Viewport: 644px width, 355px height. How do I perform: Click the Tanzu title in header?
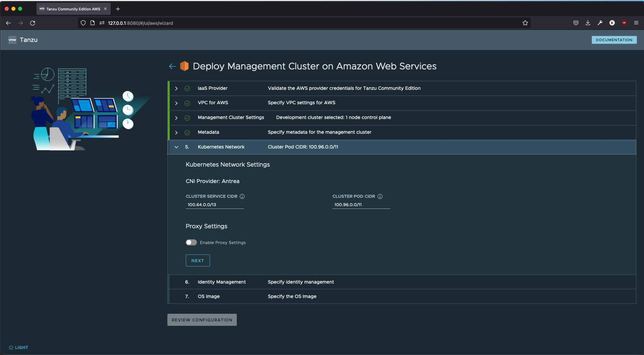pyautogui.click(x=29, y=40)
